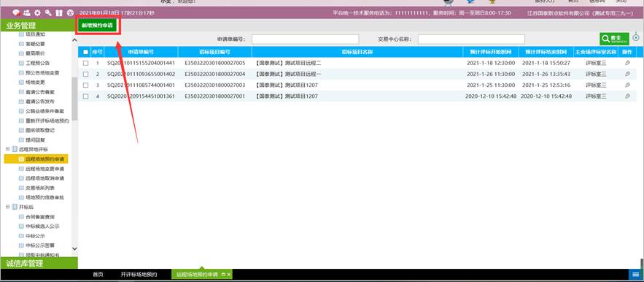Image resolution: width=644 pixels, height=282 pixels.
Task: Open 中标公示签署 in the sidebar tree
Action: (x=40, y=245)
